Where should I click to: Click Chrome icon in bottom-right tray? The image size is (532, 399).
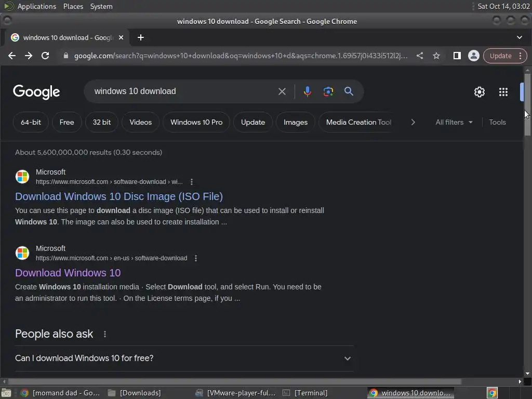click(x=492, y=393)
